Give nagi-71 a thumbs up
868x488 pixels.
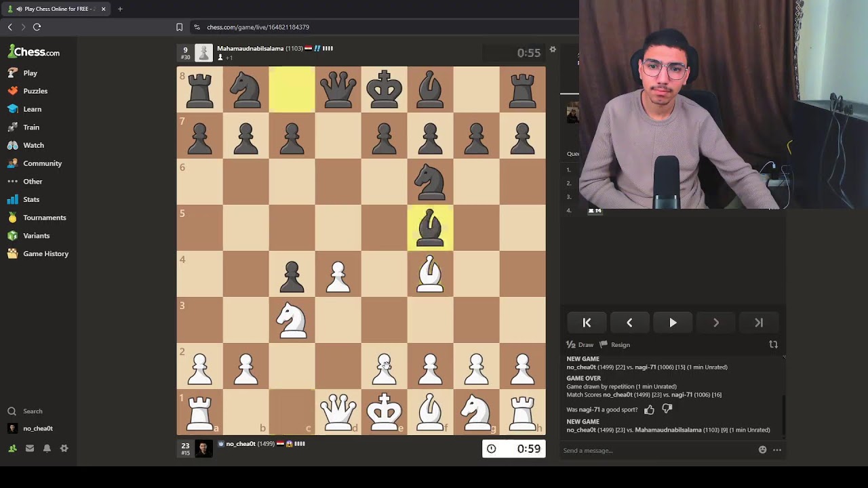click(x=649, y=409)
